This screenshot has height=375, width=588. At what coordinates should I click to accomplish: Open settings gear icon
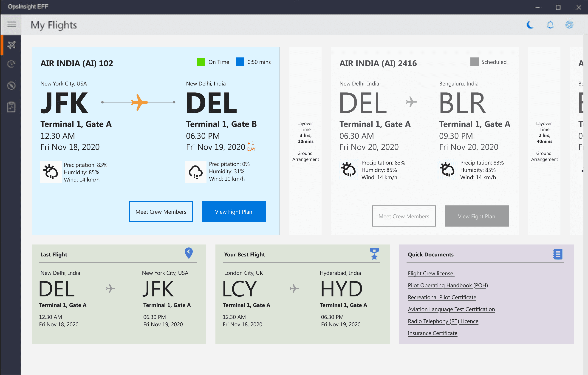coord(569,25)
